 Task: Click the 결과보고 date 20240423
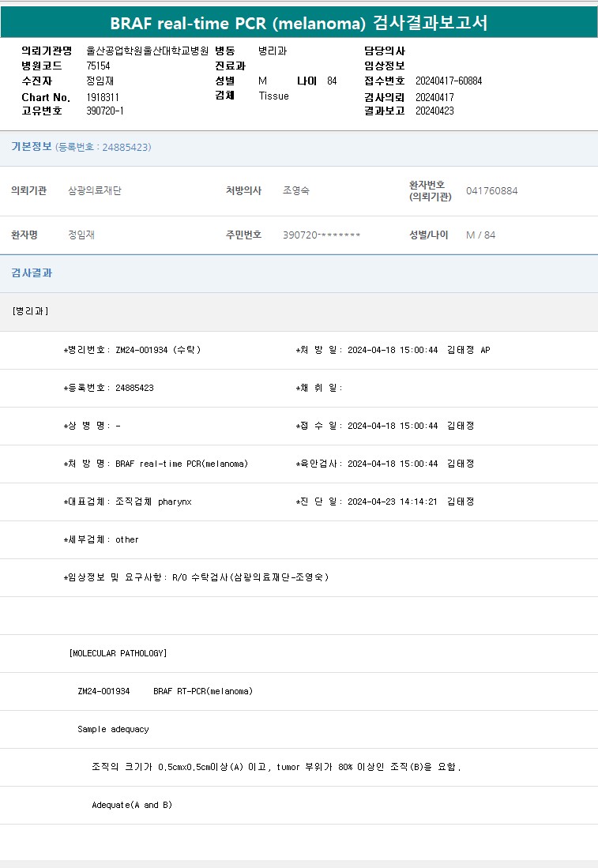(434, 111)
